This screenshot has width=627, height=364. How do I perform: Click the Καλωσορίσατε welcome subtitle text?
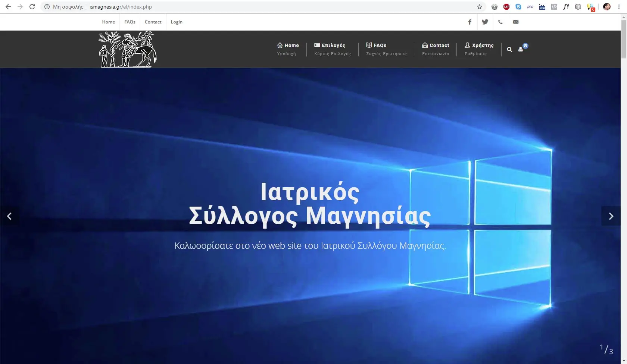pos(310,246)
